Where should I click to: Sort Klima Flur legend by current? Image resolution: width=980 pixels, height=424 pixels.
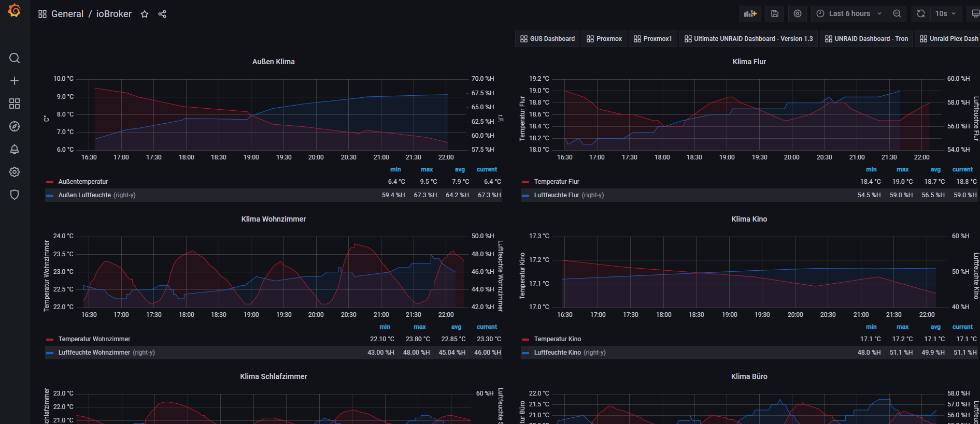point(962,169)
